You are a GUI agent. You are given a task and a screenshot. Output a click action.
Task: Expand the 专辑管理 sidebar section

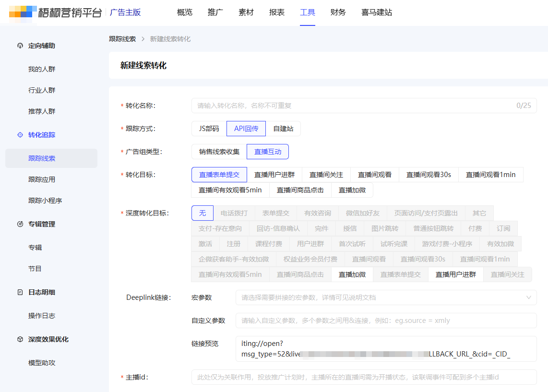[x=42, y=224]
